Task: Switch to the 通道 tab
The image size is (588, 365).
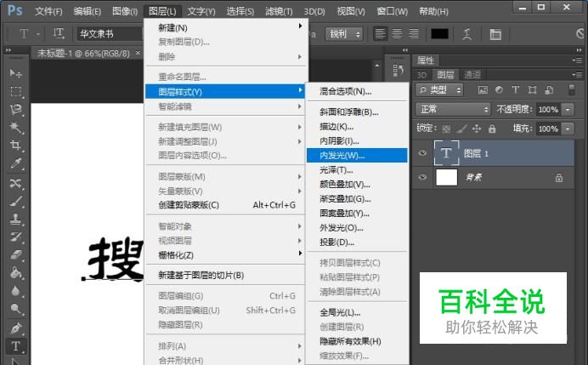Action: coord(472,75)
